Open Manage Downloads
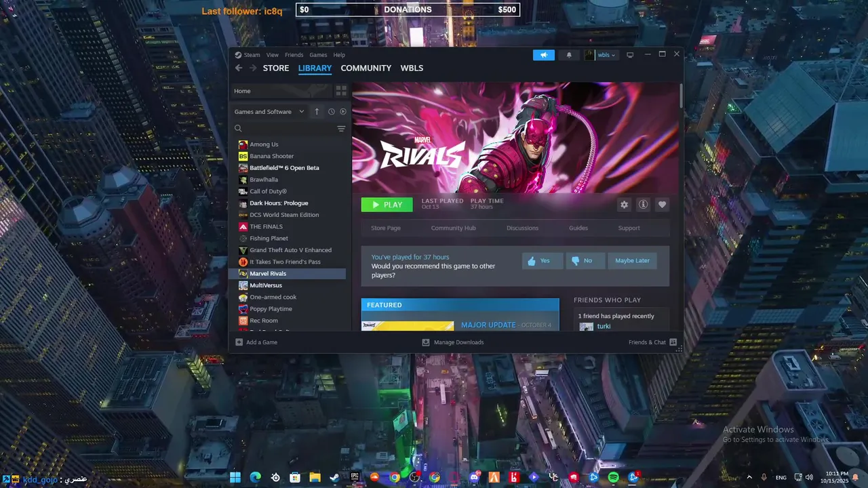 tap(453, 342)
